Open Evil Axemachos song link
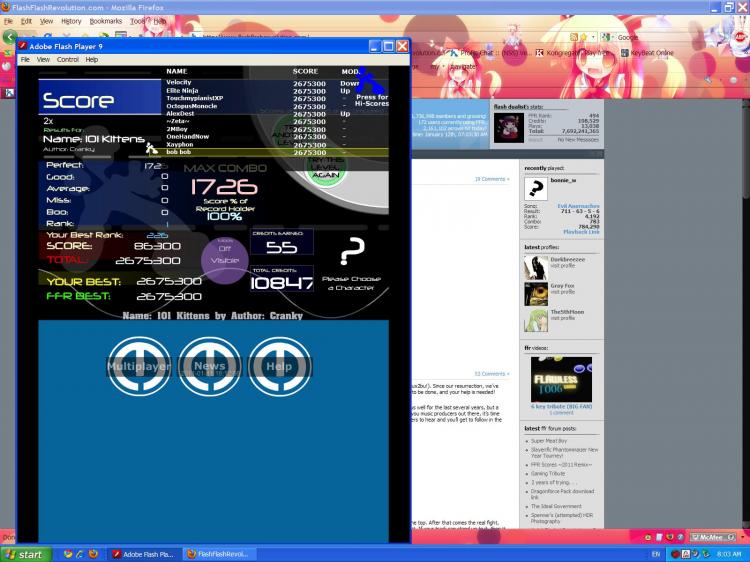 pyautogui.click(x=578, y=206)
